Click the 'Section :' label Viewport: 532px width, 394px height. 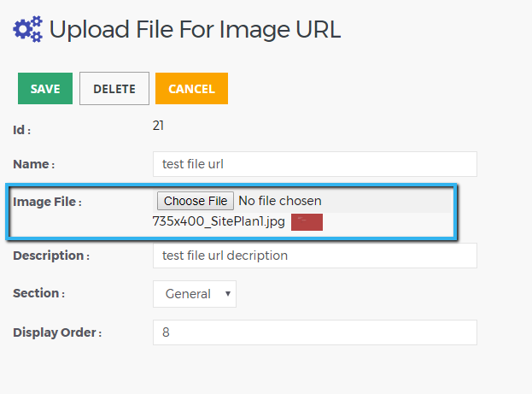click(38, 293)
